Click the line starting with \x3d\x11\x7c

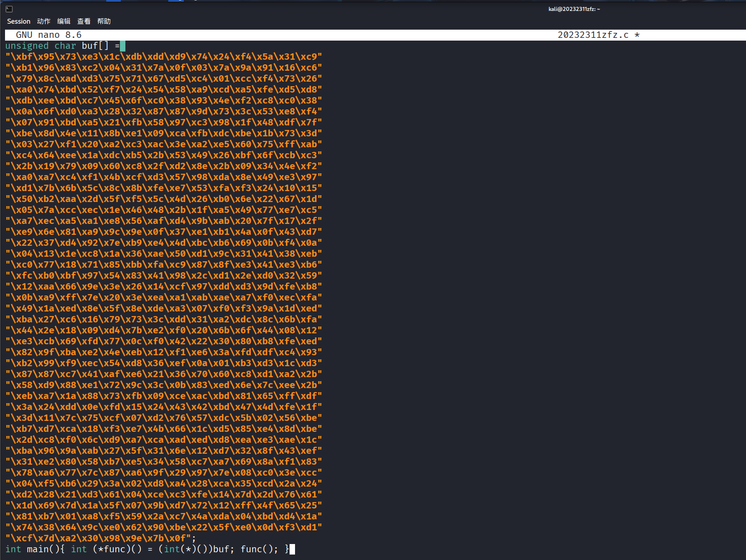click(164, 418)
